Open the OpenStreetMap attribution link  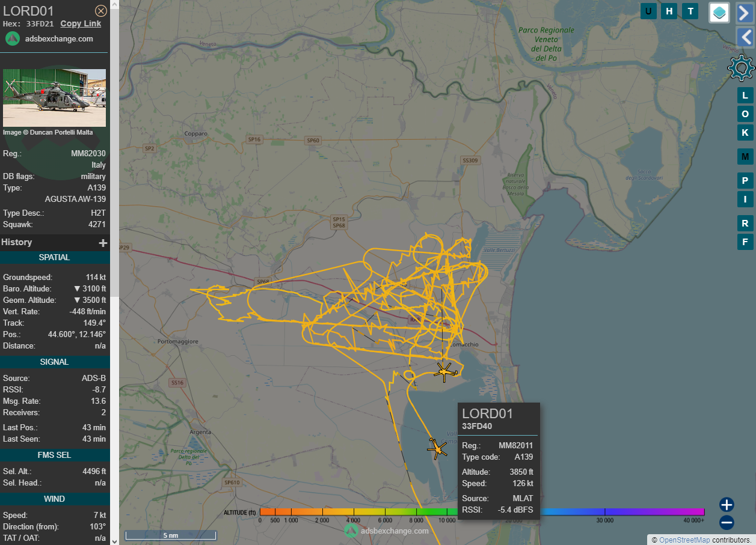tap(684, 540)
